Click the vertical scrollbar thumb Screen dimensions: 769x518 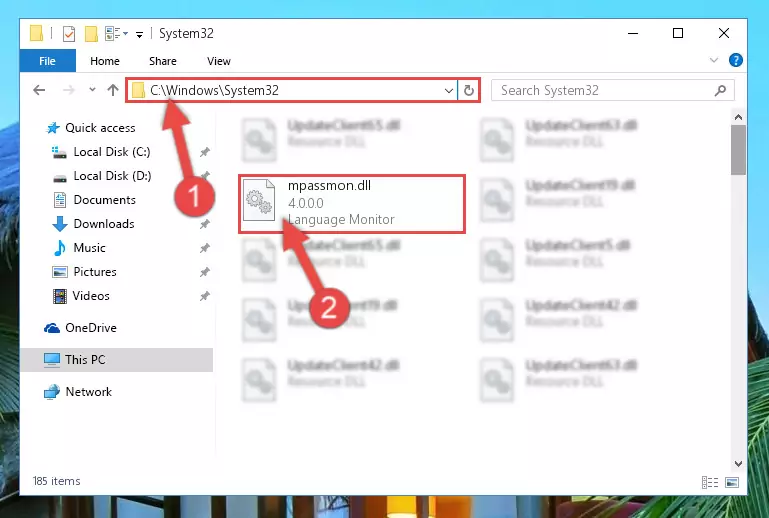point(738,150)
